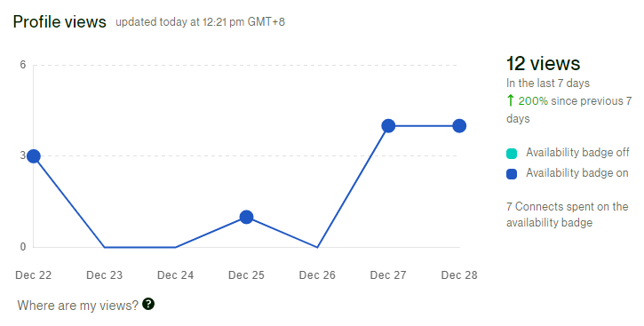Viewport: 644px width, 326px height.
Task: Click the Dec 24 axis label
Action: point(175,275)
